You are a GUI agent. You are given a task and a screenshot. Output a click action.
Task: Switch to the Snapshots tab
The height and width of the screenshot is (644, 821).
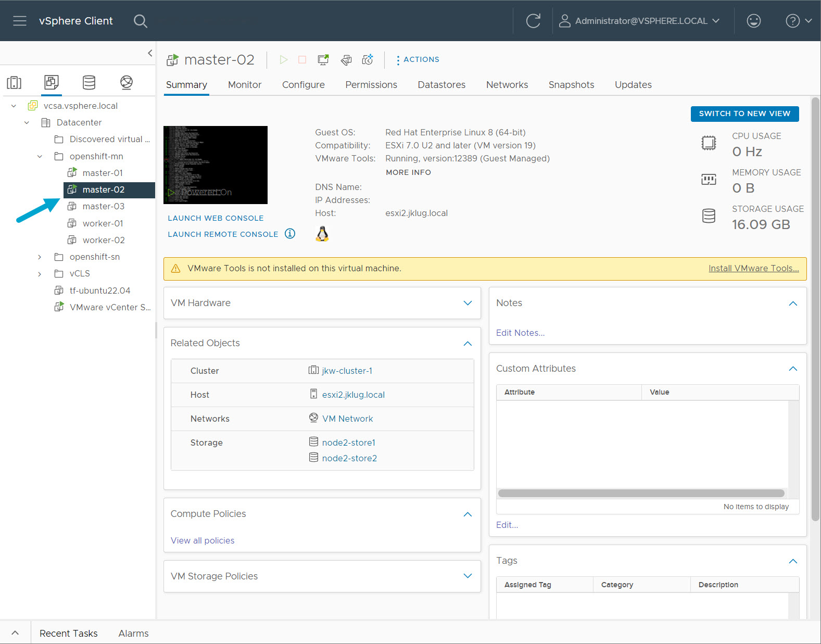[x=571, y=85]
